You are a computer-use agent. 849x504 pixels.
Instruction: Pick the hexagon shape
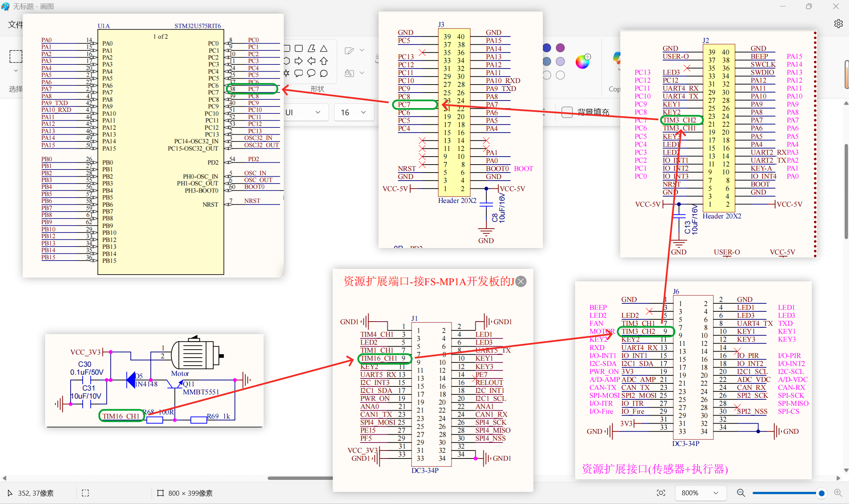[287, 61]
